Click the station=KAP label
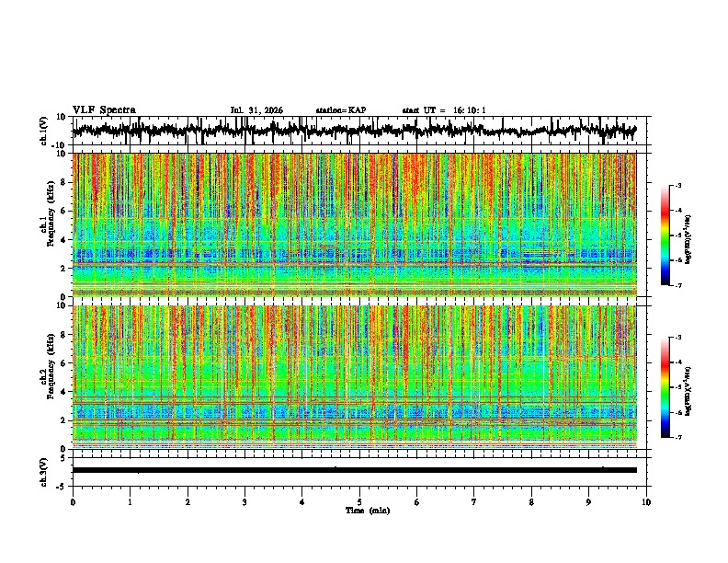This screenshot has width=728, height=563. (x=341, y=110)
